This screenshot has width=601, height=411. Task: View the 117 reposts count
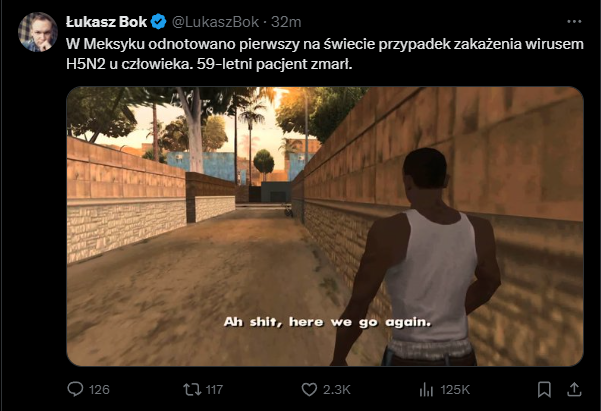[214, 390]
